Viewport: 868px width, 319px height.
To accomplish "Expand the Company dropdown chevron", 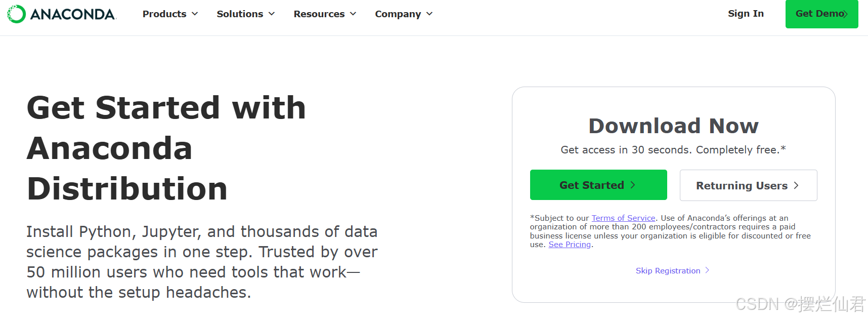I will [x=429, y=14].
